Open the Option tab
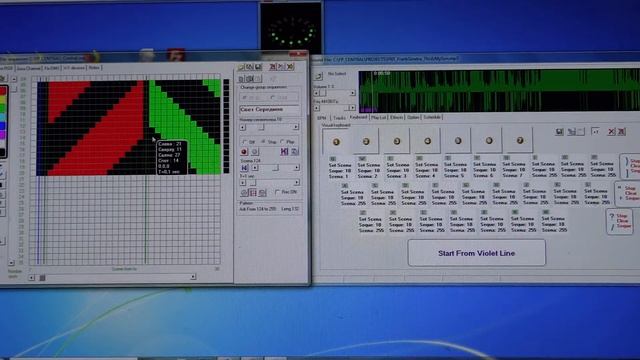 (413, 117)
